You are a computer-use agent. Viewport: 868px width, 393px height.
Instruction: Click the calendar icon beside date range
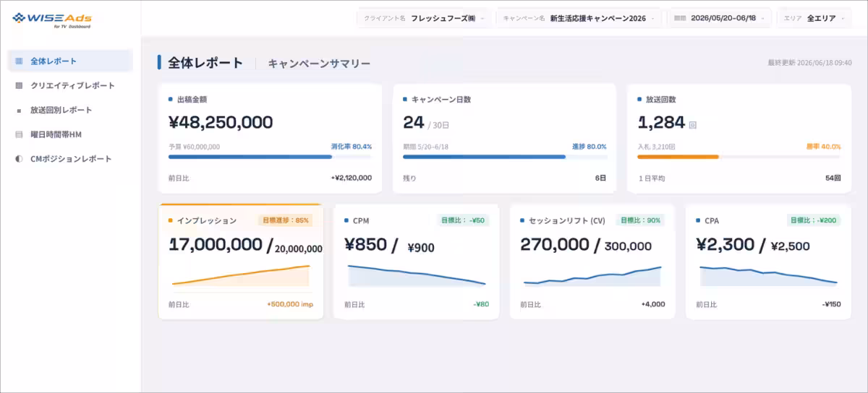(x=679, y=18)
